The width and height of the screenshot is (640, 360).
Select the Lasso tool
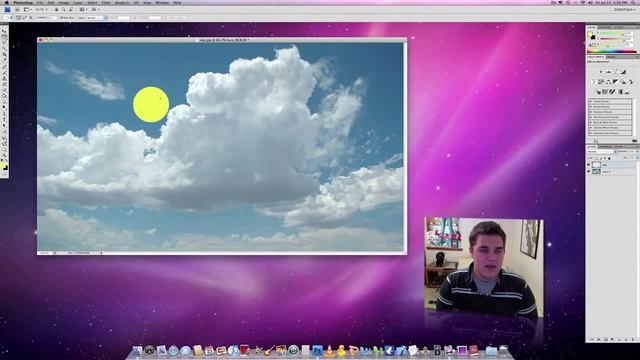pos(4,42)
